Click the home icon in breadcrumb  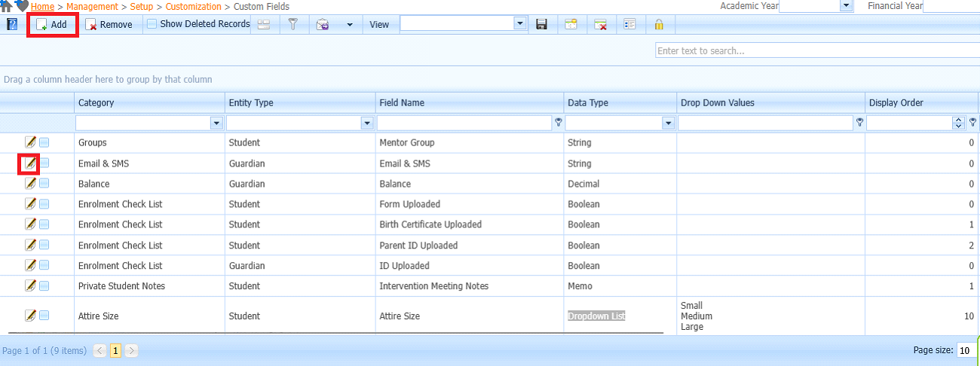[7, 6]
